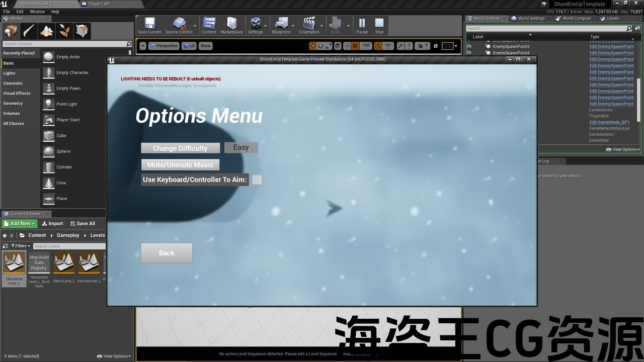Select the Landscape mode icon
This screenshot has height=362, width=644.
47,31
